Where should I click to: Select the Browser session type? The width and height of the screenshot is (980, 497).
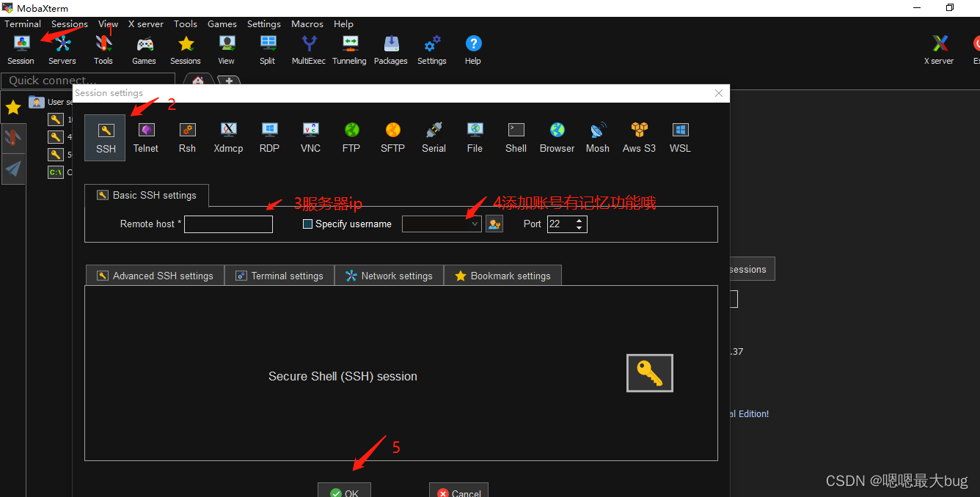coord(557,138)
